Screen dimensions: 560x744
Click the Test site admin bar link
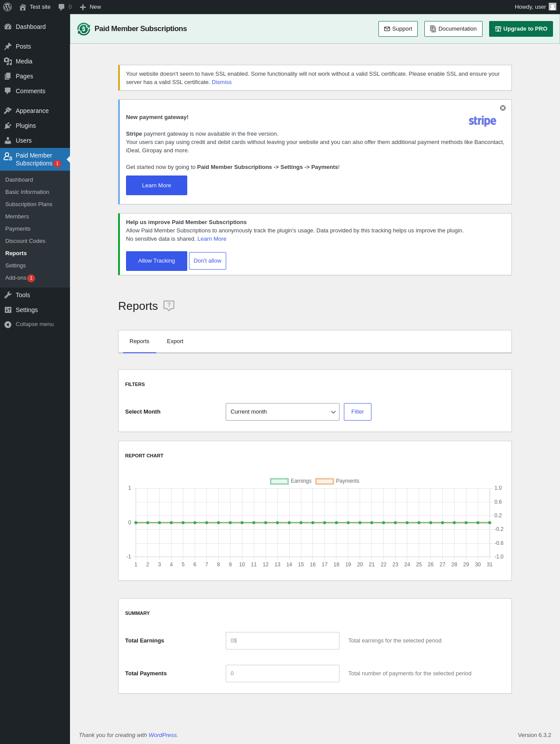coord(40,7)
